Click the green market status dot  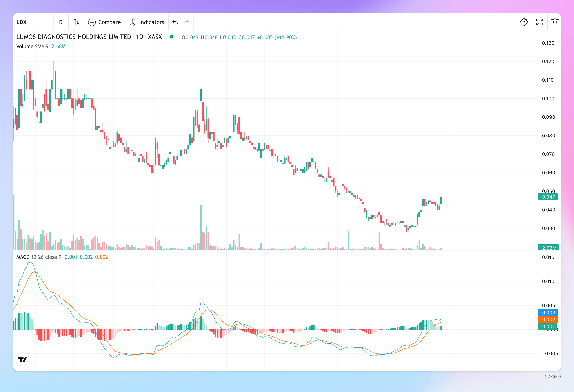point(171,37)
